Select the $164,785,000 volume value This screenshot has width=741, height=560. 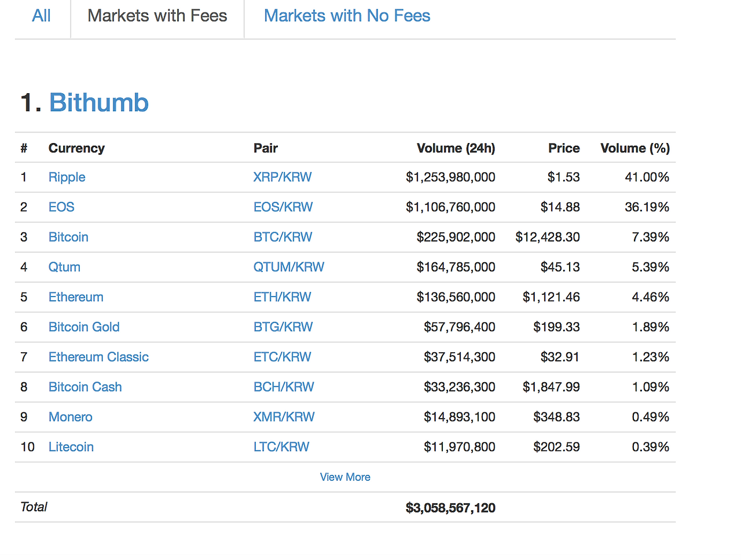coord(456,268)
